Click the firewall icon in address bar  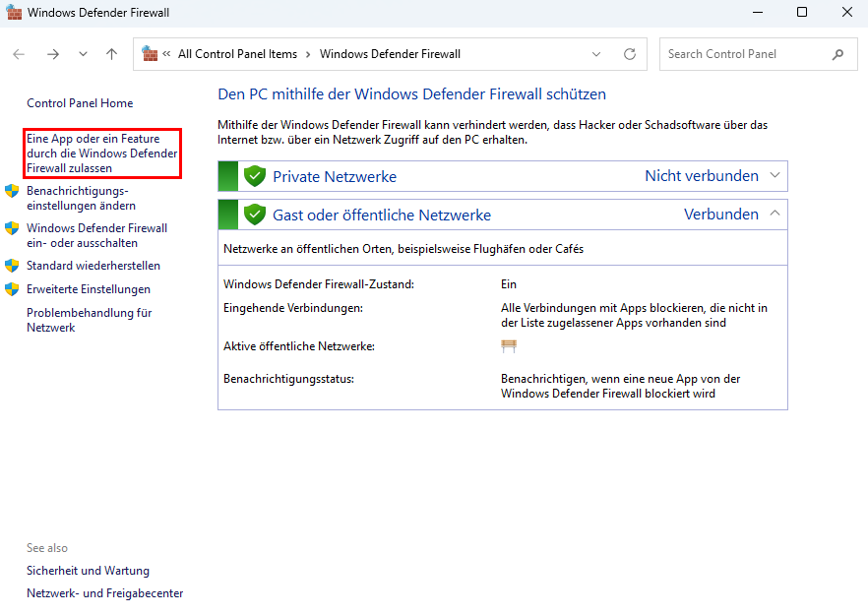pos(151,54)
